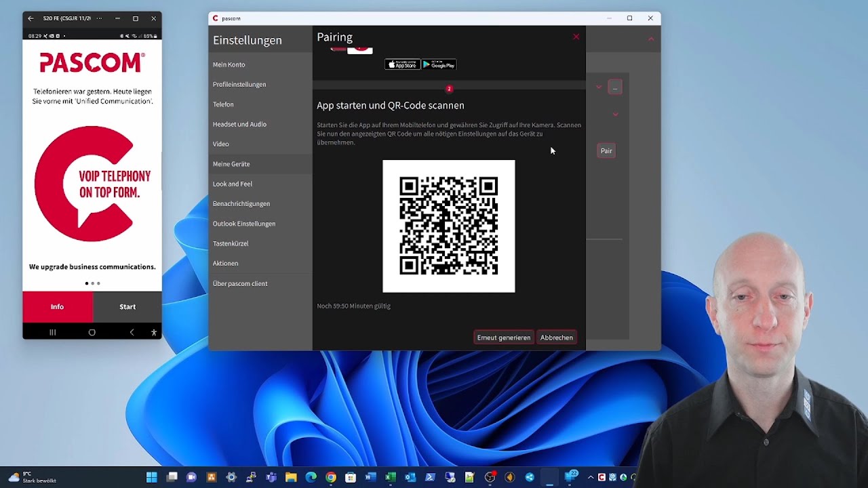This screenshot has height=488, width=868.
Task: Launch PowerShell from the taskbar
Action: pyautogui.click(x=430, y=477)
